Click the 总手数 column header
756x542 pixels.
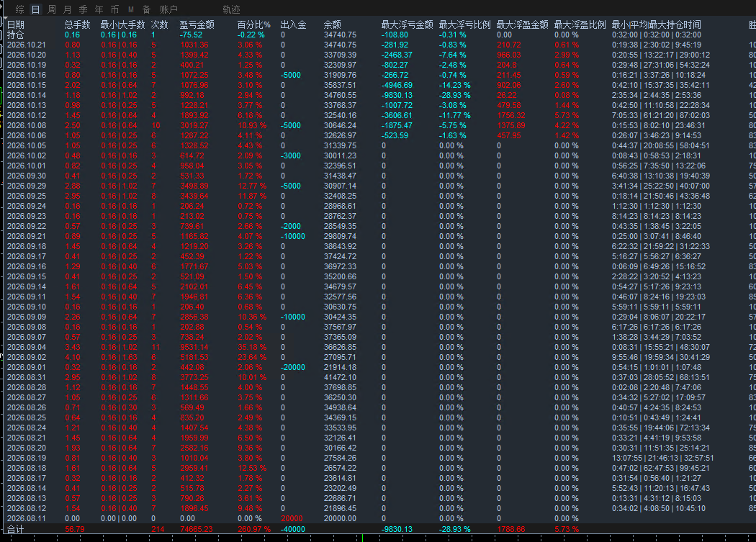point(78,24)
